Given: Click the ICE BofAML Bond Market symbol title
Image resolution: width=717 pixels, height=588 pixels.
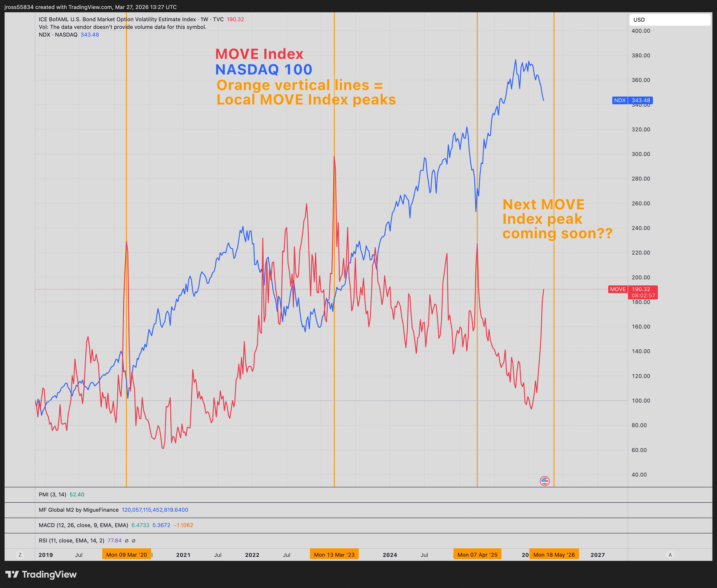Looking at the screenshot, I should (x=131, y=19).
